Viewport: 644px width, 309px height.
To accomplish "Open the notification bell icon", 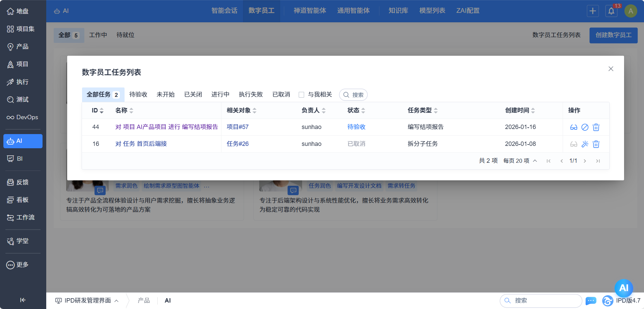I will [611, 11].
